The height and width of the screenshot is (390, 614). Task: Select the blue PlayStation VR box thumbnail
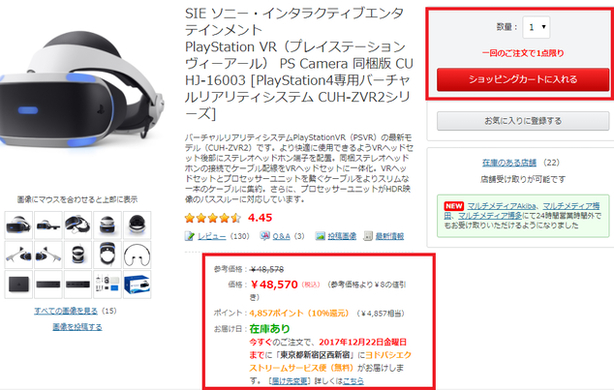click(137, 284)
